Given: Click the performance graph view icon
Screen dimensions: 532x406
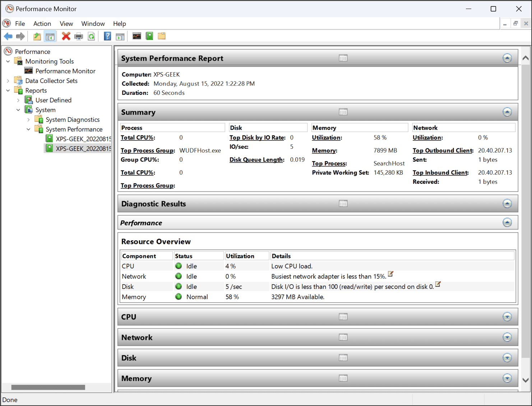Looking at the screenshot, I should pos(137,36).
